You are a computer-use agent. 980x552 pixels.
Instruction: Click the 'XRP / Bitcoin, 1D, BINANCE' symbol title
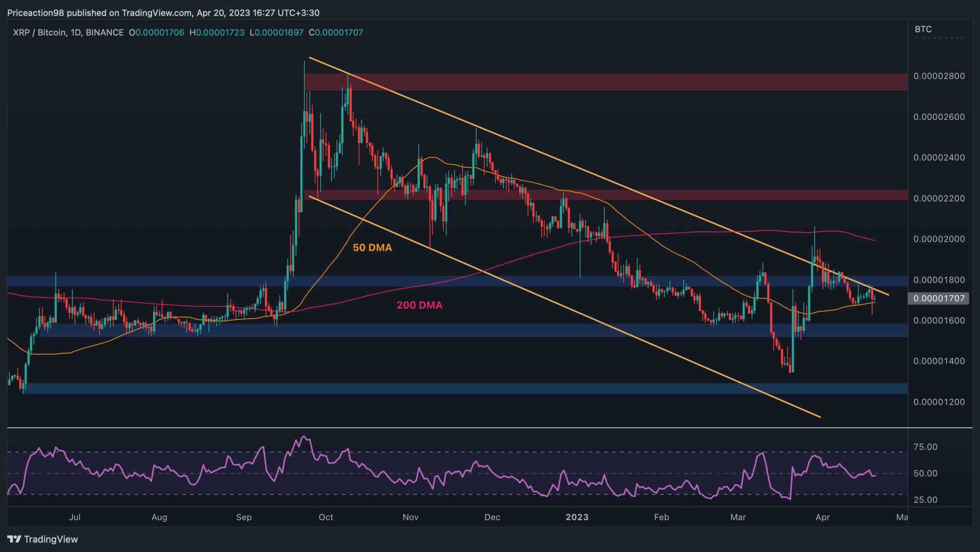pyautogui.click(x=68, y=33)
